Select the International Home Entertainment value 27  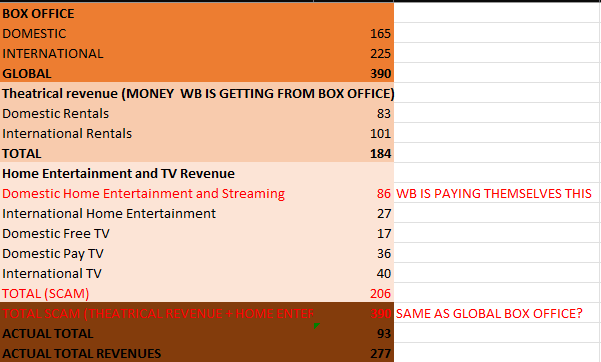click(x=384, y=214)
